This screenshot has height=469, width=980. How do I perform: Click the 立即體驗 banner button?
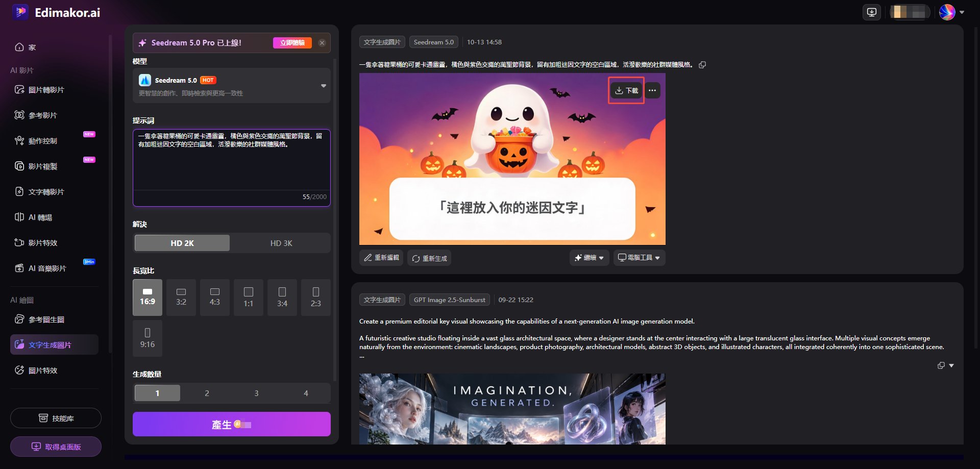pyautogui.click(x=292, y=43)
